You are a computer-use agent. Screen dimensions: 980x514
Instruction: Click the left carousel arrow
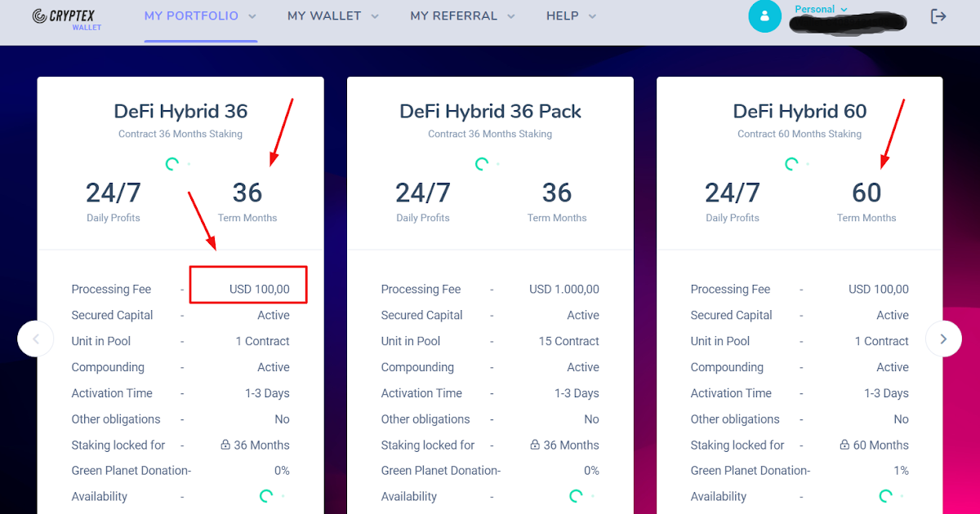[36, 339]
